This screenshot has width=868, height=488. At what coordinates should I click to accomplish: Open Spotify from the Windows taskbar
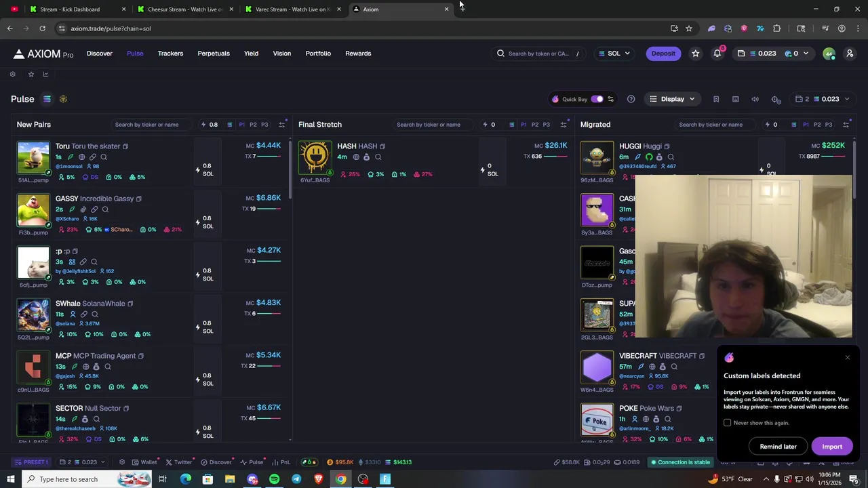274,479
